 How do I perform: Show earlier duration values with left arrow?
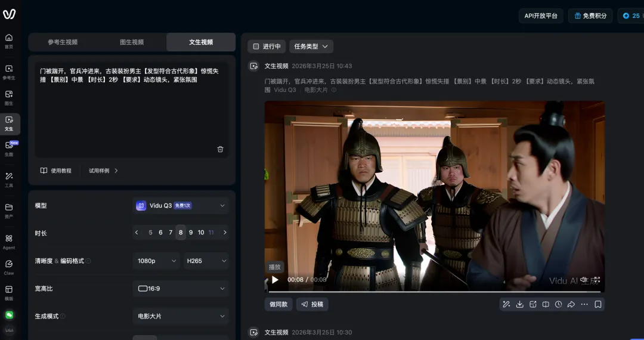pos(137,233)
